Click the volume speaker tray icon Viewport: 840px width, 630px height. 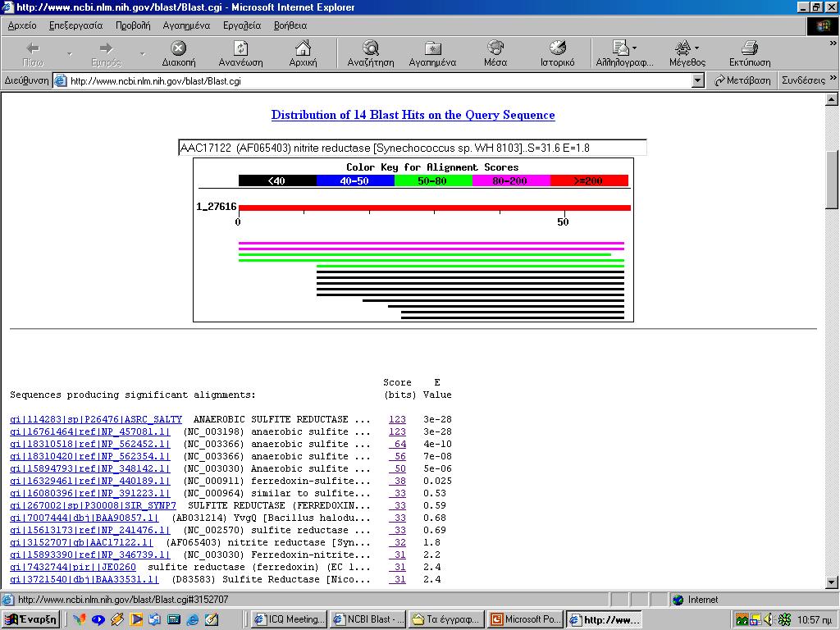point(769,620)
